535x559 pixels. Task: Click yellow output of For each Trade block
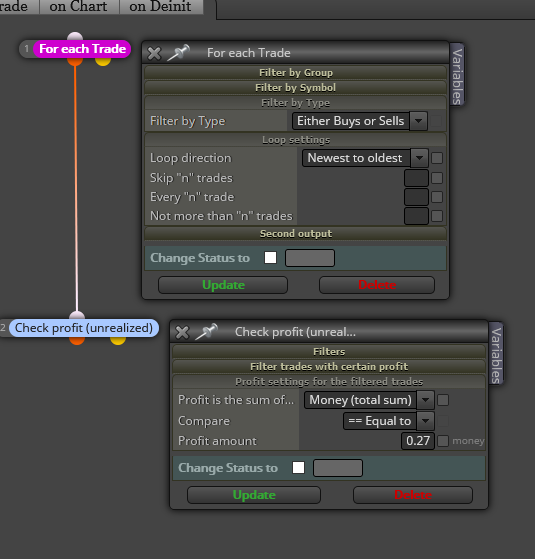click(x=103, y=61)
